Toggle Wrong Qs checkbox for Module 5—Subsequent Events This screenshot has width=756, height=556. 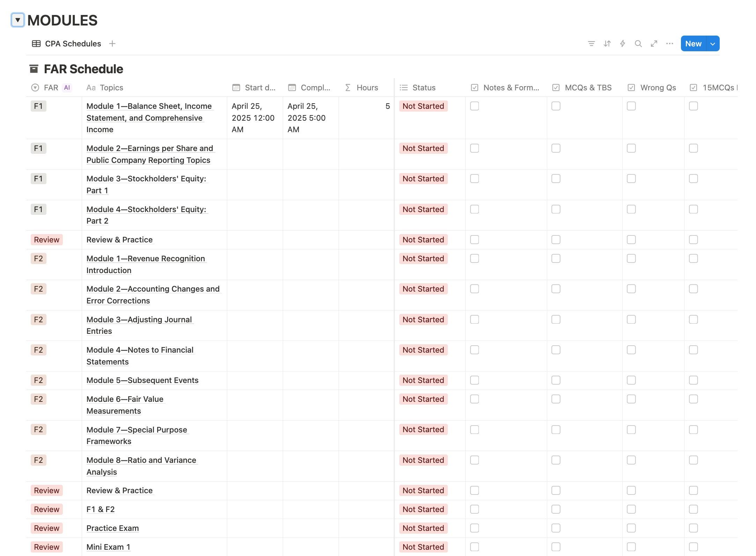[x=631, y=380]
